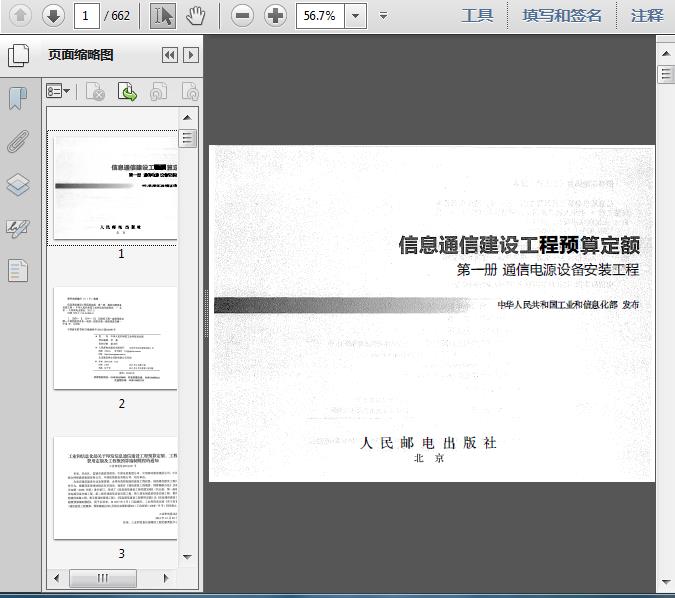Click the page label 2 under the thumbnail
Image resolution: width=675 pixels, height=598 pixels.
pyautogui.click(x=122, y=403)
